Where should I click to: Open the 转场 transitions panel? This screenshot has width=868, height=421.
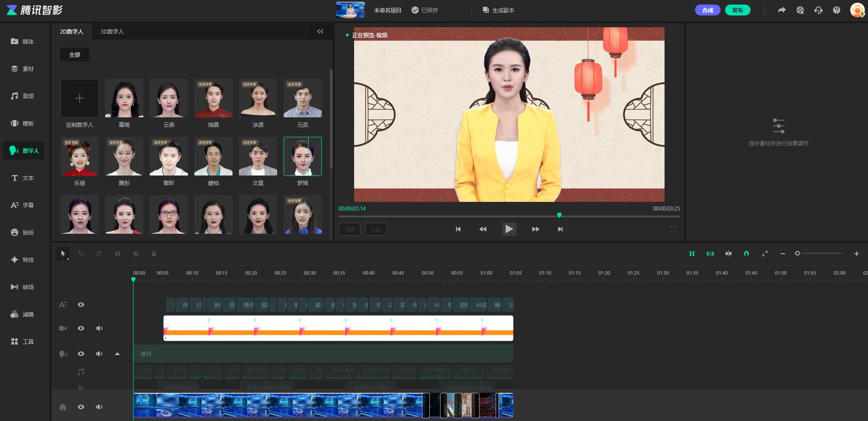click(x=23, y=287)
